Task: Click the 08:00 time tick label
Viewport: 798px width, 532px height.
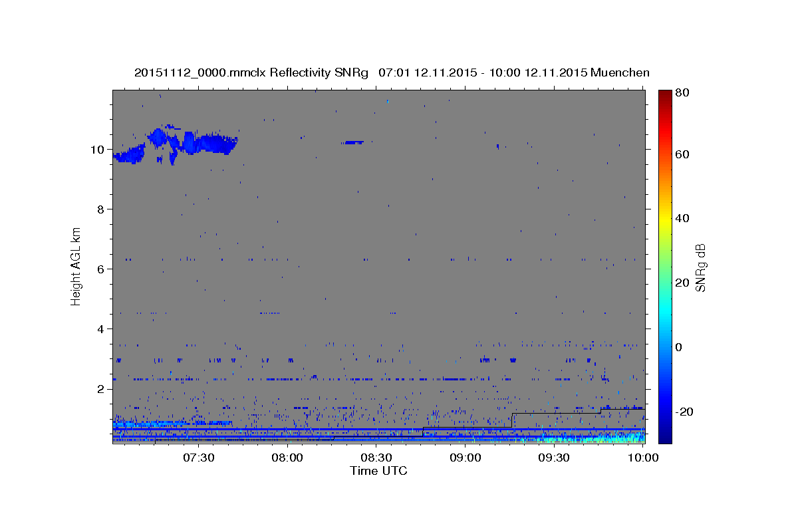Action: click(x=287, y=458)
